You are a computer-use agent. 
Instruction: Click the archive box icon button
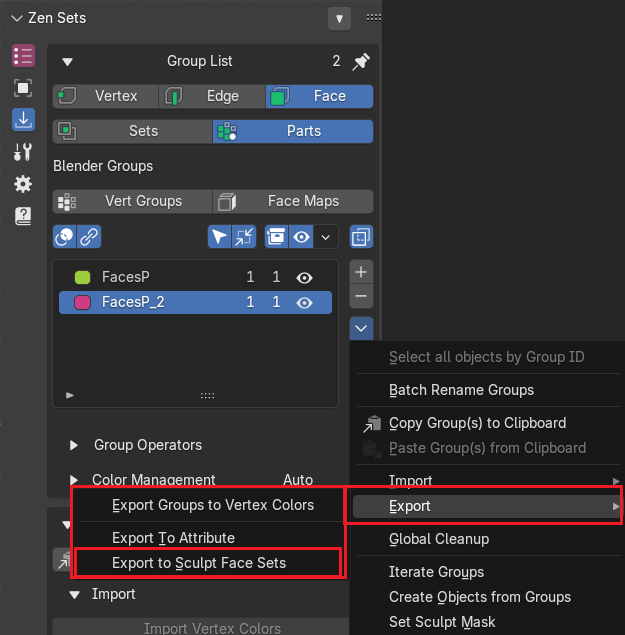[276, 237]
